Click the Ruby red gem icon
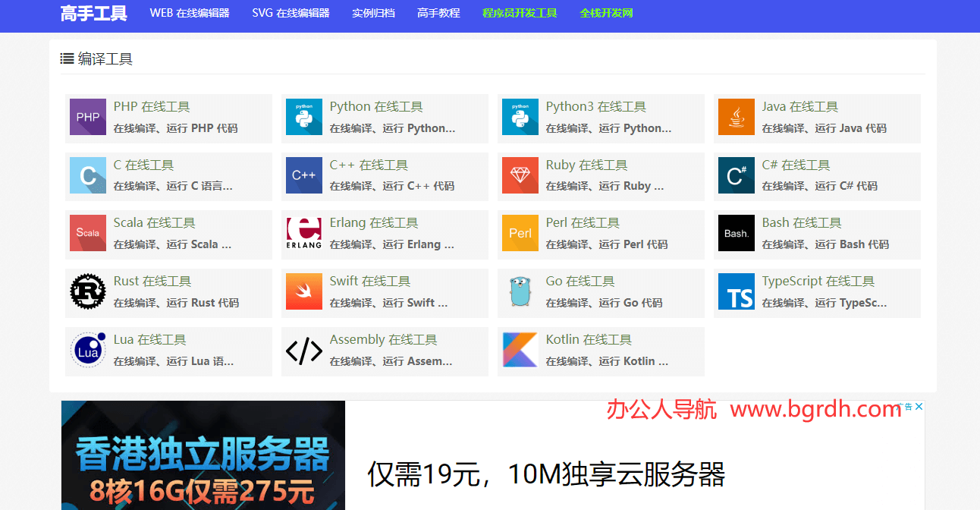Viewport: 980px width, 510px height. pyautogui.click(x=520, y=175)
